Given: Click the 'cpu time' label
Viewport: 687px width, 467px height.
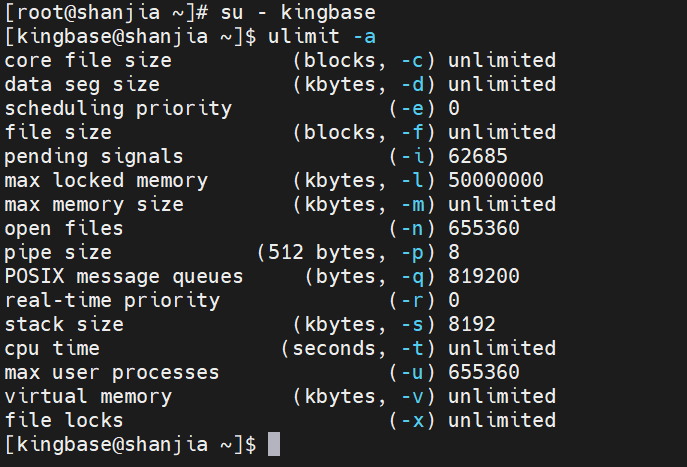Looking at the screenshot, I should point(52,349).
